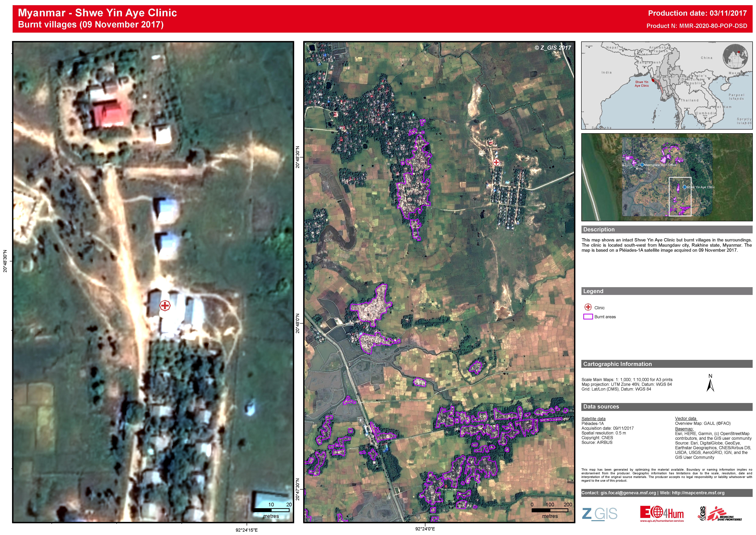
Task: Click the Description section header
Action: point(599,229)
